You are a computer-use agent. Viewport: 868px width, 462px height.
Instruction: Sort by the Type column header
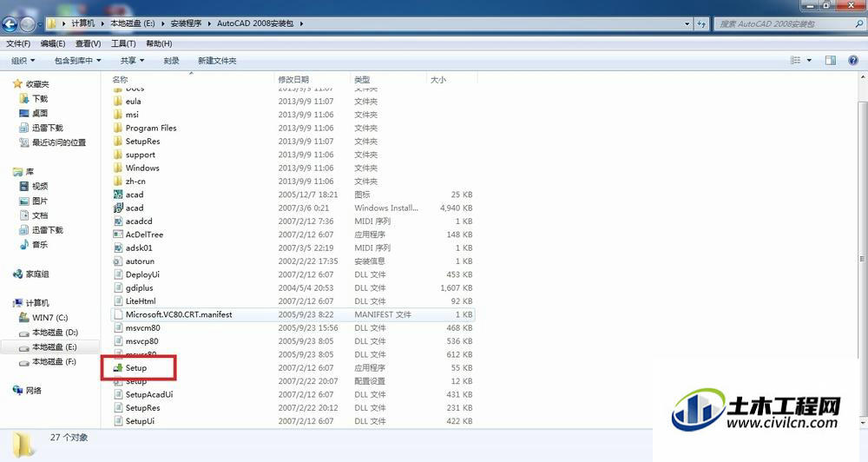362,80
